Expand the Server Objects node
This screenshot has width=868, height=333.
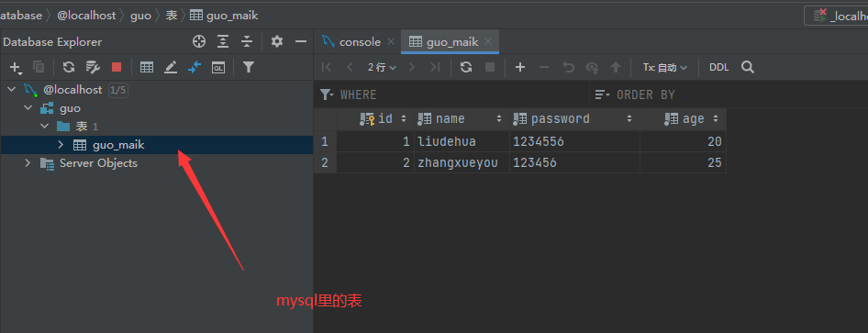tap(28, 163)
